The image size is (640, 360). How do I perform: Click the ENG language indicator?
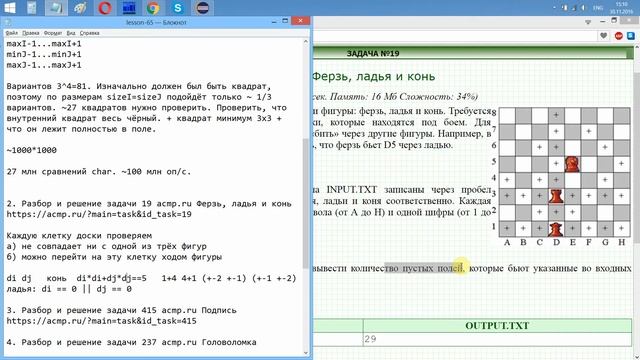tap(598, 8)
